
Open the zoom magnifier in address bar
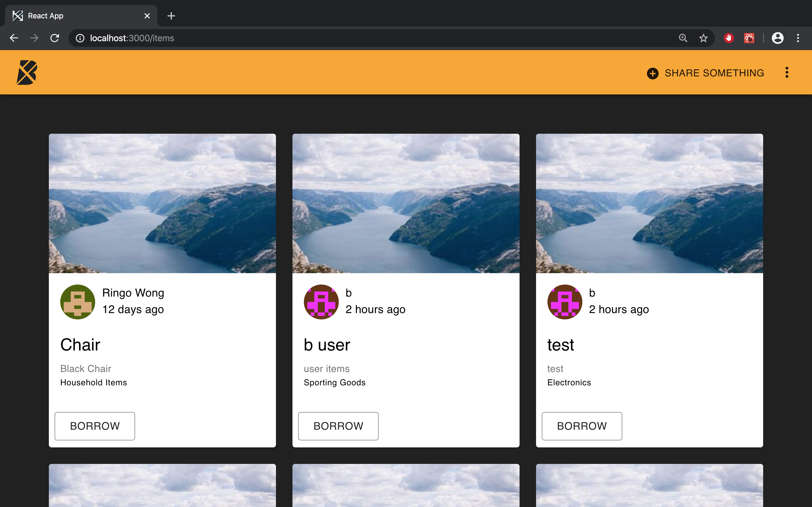coord(683,38)
